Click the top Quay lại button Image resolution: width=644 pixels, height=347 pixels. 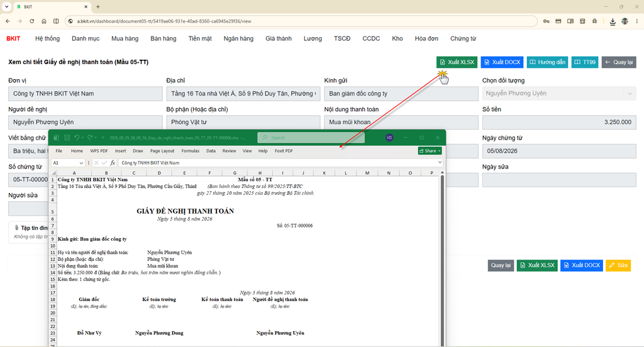(x=619, y=62)
